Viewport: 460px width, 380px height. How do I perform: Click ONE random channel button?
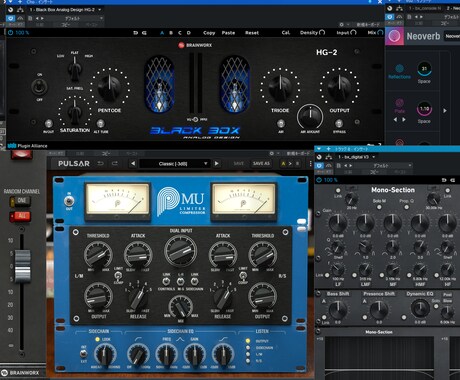pyautogui.click(x=20, y=201)
